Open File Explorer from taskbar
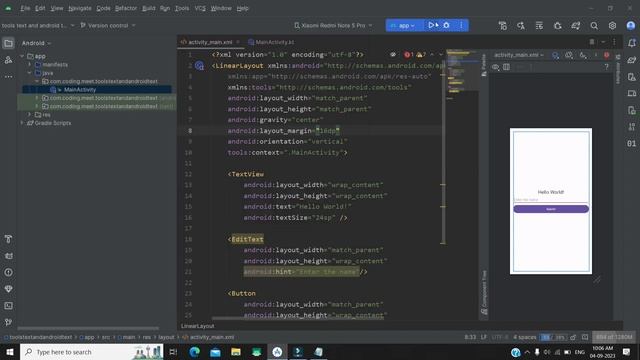 236,352
